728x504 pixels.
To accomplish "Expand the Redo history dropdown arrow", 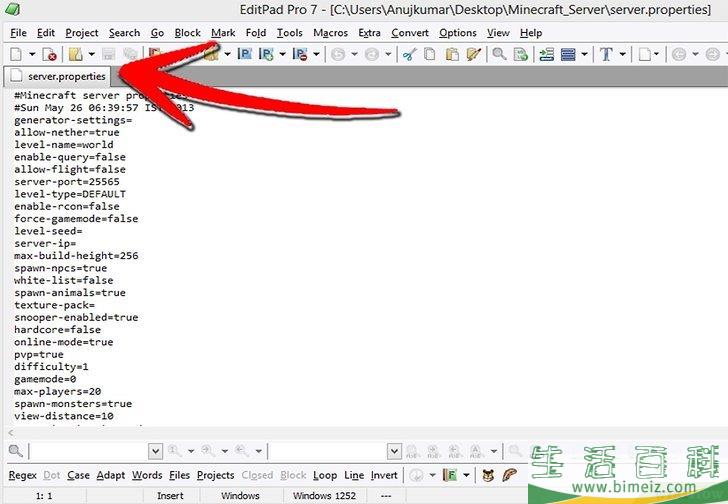I will pos(388,54).
